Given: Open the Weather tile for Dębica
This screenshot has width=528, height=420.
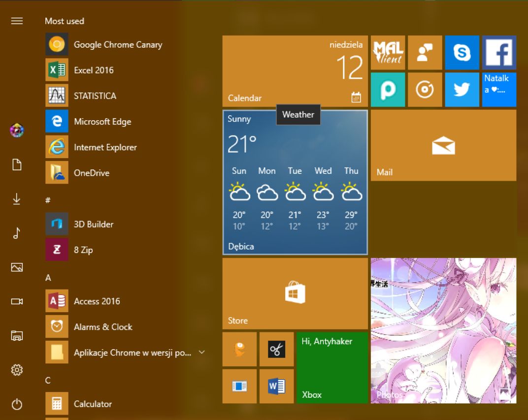Looking at the screenshot, I should pos(295,182).
